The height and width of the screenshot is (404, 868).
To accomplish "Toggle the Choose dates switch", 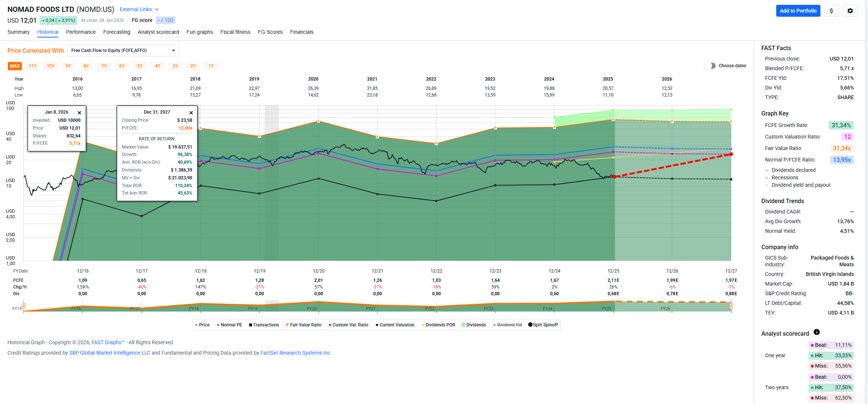I will point(710,66).
